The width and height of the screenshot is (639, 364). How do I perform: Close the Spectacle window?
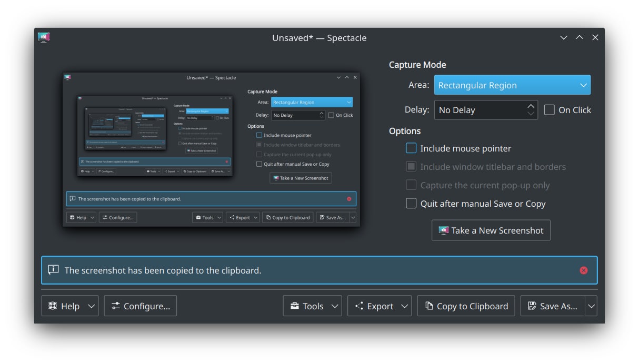pyautogui.click(x=595, y=37)
